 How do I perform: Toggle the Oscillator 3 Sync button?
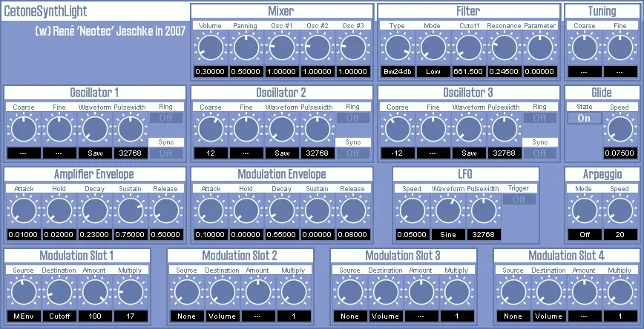[539, 153]
